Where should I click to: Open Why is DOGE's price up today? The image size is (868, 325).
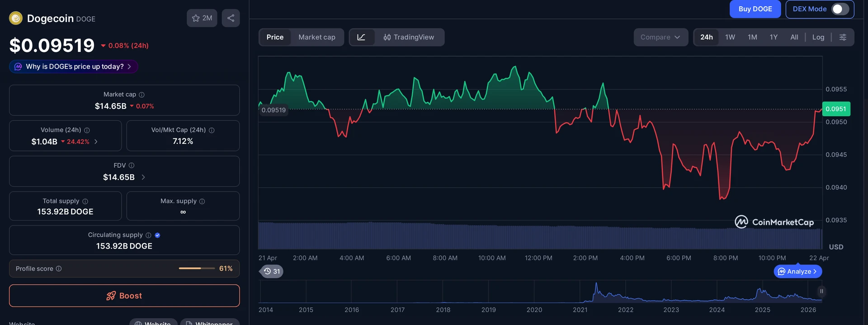(x=74, y=66)
